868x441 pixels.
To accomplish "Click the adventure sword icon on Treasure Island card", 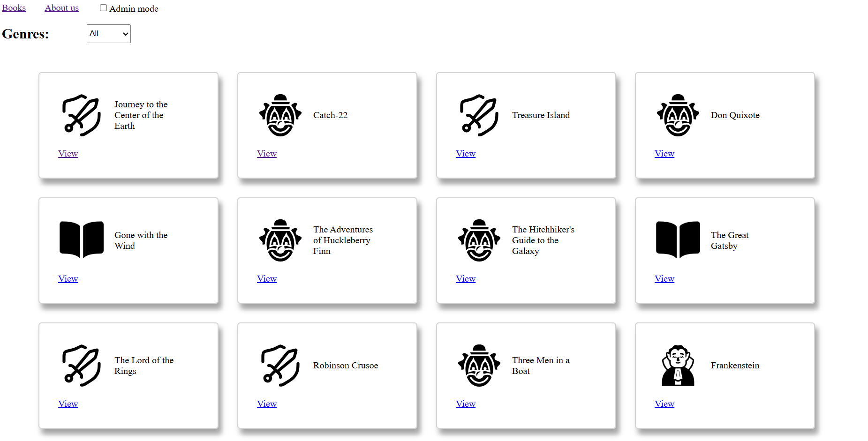I will point(479,115).
